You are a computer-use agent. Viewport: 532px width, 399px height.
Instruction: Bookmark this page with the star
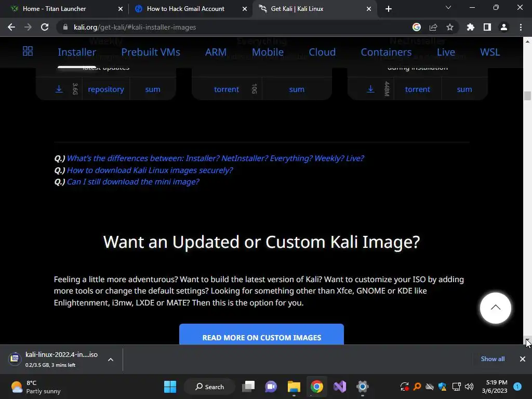pyautogui.click(x=449, y=27)
